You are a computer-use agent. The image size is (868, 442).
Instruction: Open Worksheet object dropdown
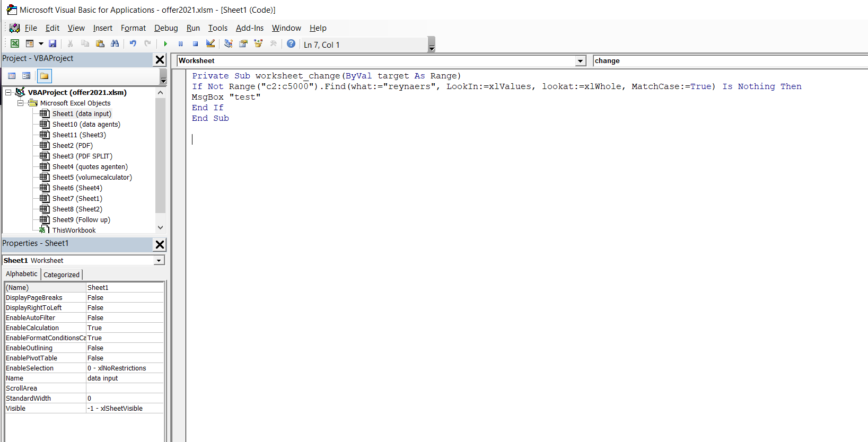pyautogui.click(x=581, y=61)
